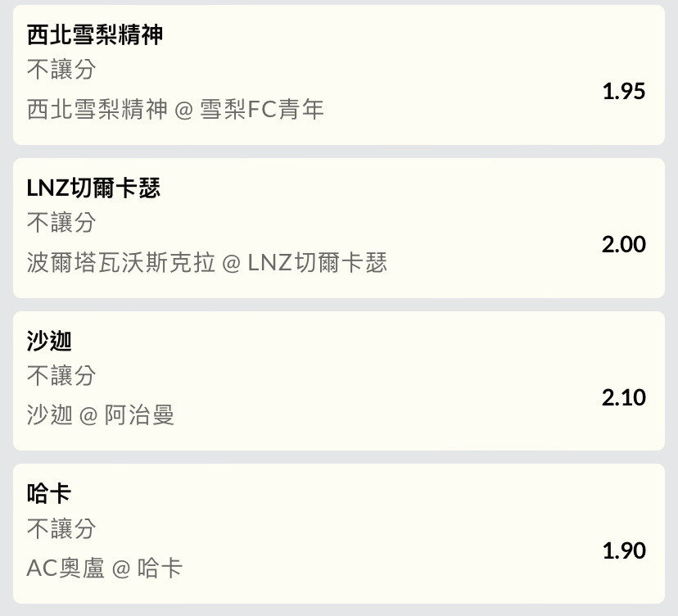Click the 沙迦 bold title
The height and width of the screenshot is (616, 678).
pyautogui.click(x=49, y=341)
